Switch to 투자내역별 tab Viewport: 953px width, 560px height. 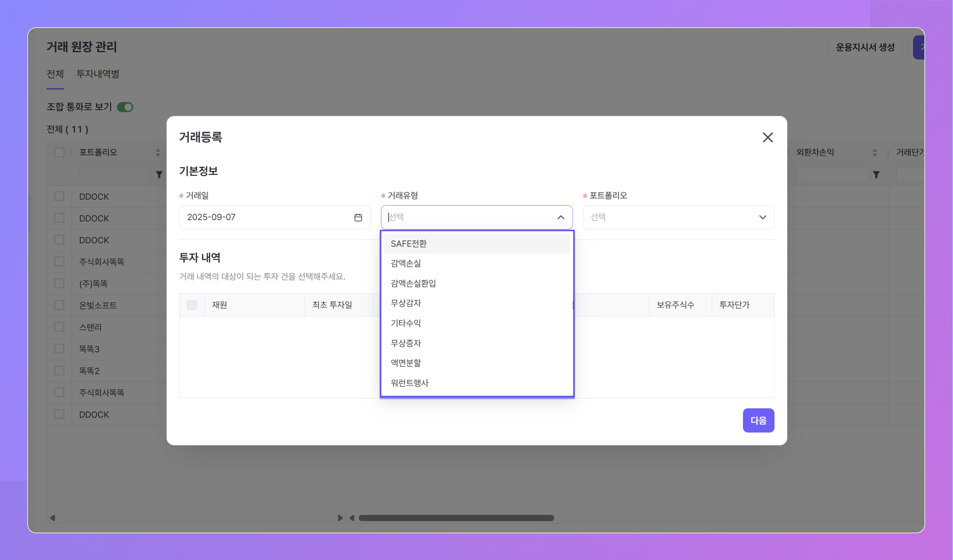(98, 74)
